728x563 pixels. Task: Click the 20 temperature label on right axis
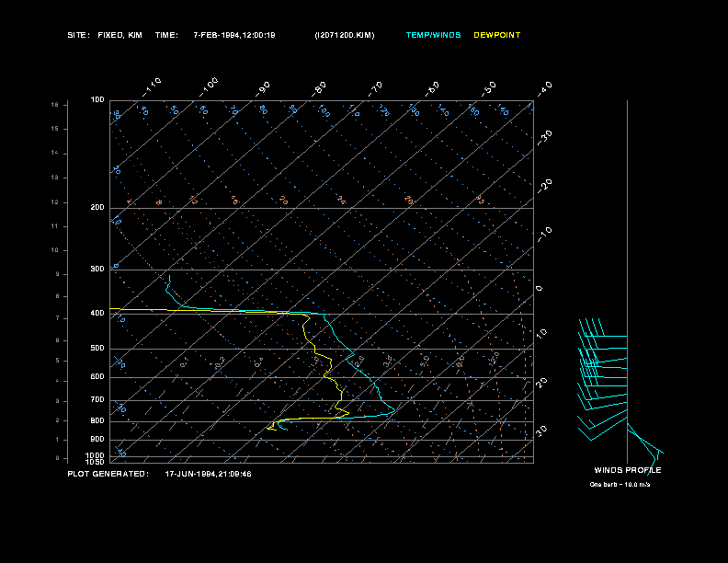(541, 383)
